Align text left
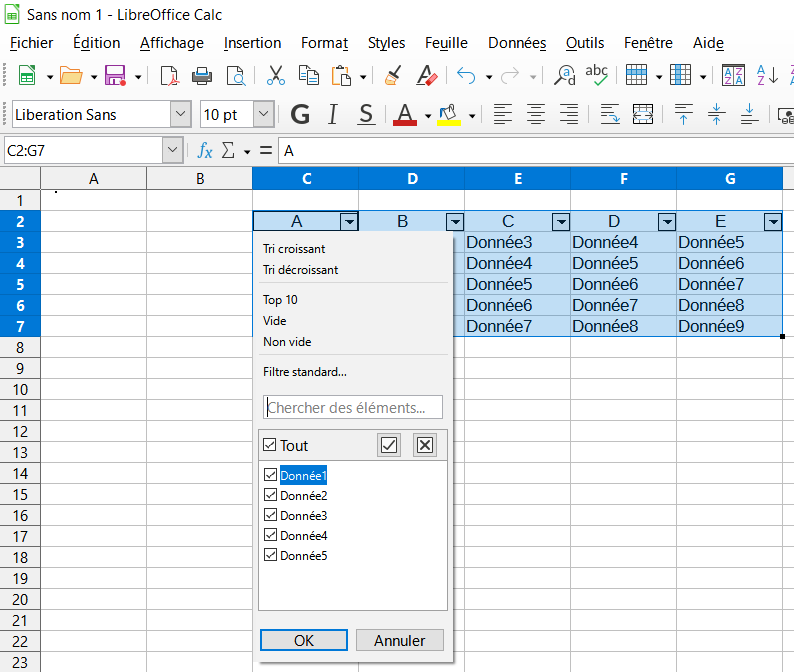794x672 pixels. [x=503, y=114]
